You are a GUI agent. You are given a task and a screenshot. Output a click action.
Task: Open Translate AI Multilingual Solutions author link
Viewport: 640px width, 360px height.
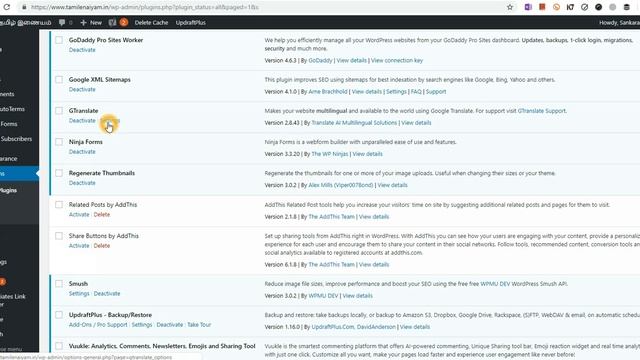[x=354, y=122]
